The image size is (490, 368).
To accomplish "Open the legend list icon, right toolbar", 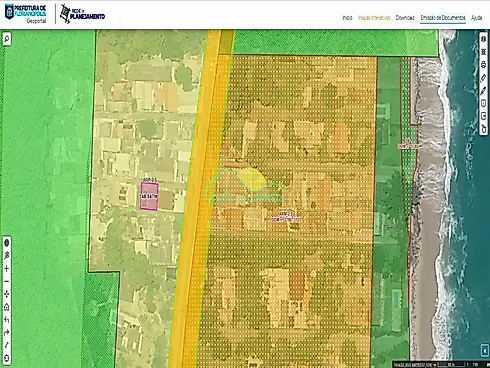I will [x=484, y=52].
